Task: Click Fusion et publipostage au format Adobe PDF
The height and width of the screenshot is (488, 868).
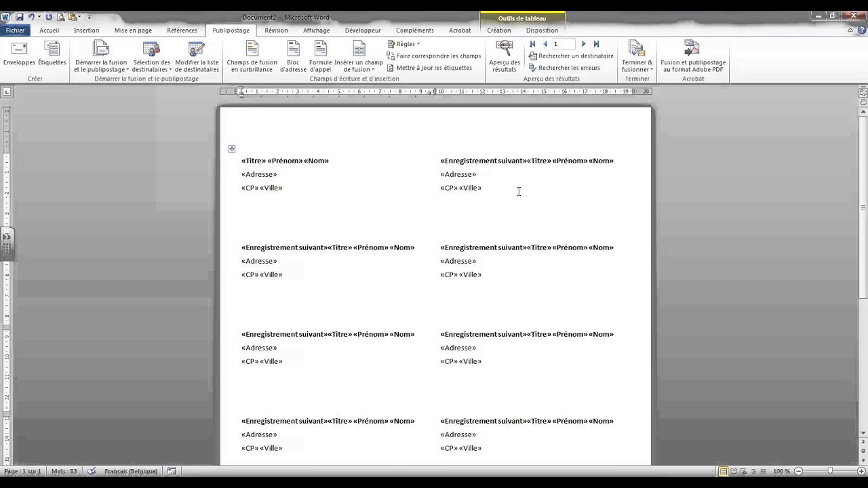Action: pyautogui.click(x=693, y=56)
